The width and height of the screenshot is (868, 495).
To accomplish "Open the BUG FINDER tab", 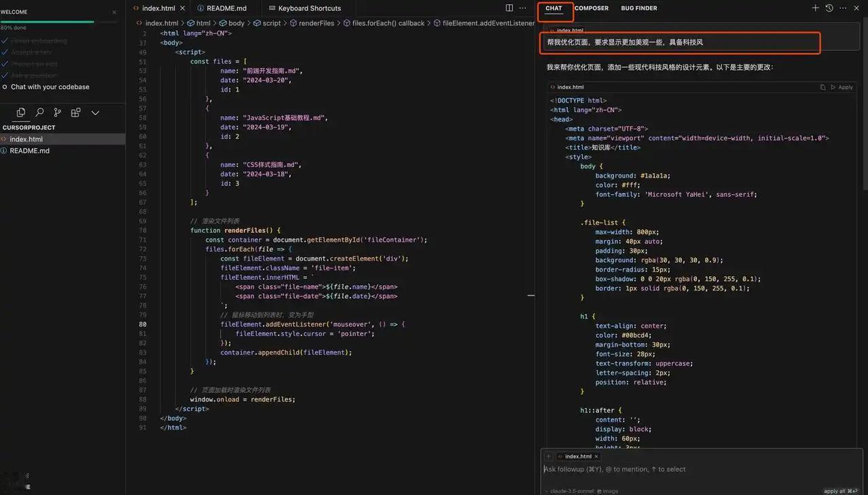I will (x=639, y=8).
